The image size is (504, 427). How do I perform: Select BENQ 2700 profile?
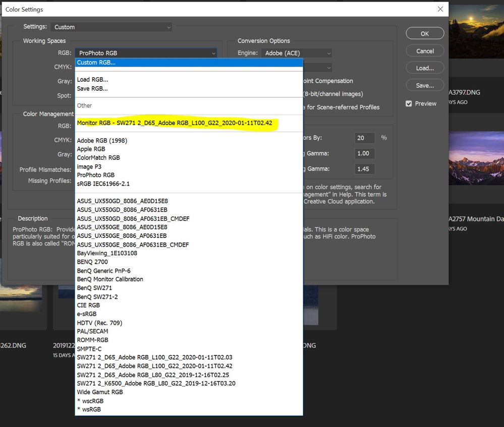(189, 262)
